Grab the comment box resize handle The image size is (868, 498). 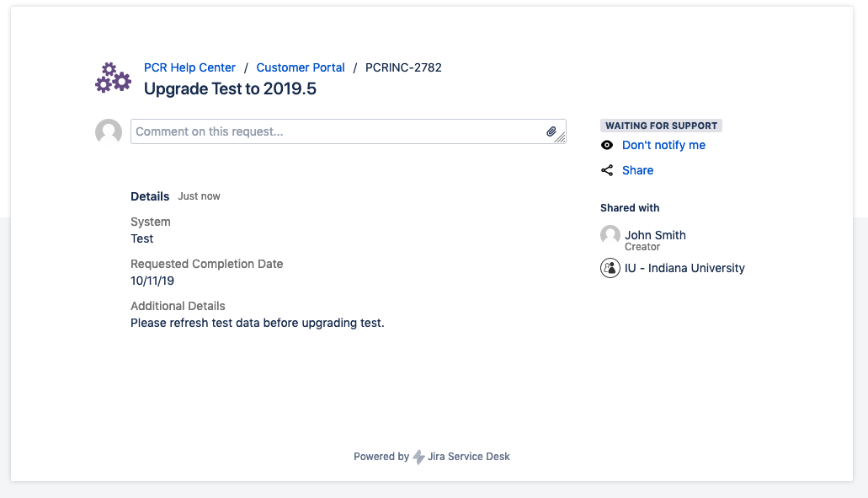[561, 138]
